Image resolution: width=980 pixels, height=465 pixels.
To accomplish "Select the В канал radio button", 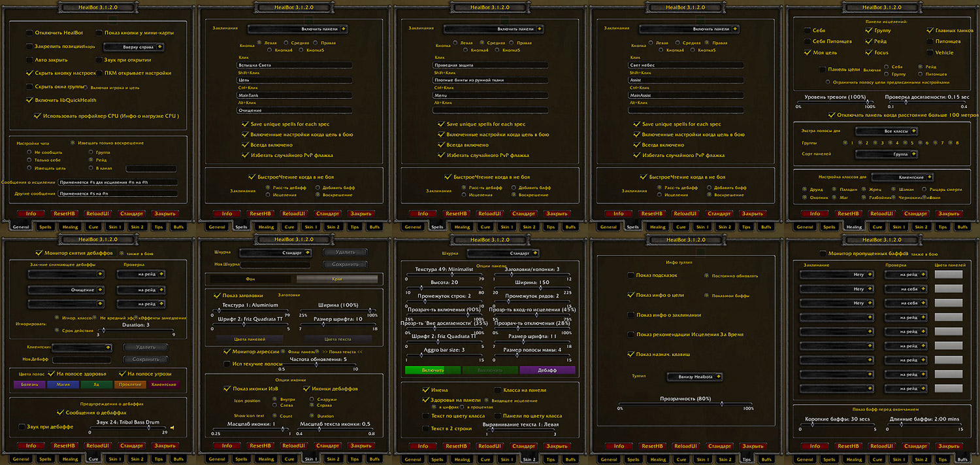I will coord(90,168).
